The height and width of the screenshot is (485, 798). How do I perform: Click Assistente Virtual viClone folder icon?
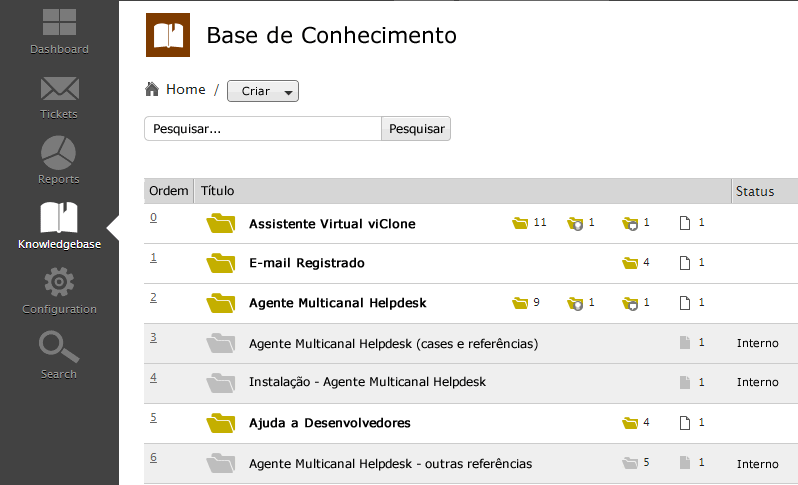[220, 223]
